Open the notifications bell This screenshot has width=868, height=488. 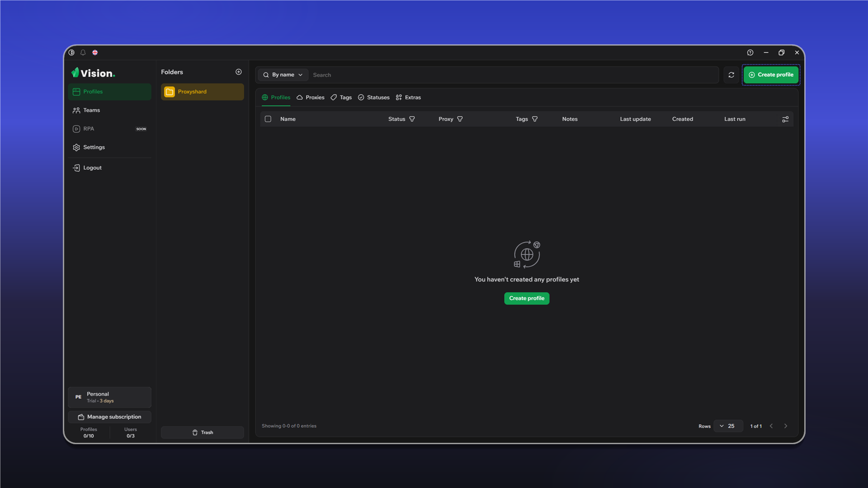point(83,52)
